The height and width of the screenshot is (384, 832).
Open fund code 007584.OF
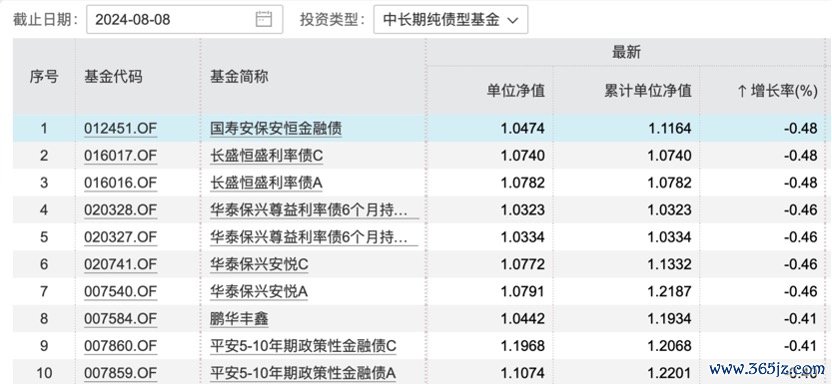(x=120, y=319)
